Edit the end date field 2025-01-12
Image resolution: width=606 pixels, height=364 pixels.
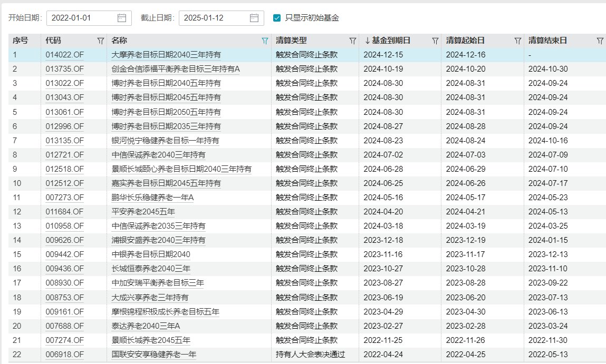(x=221, y=18)
